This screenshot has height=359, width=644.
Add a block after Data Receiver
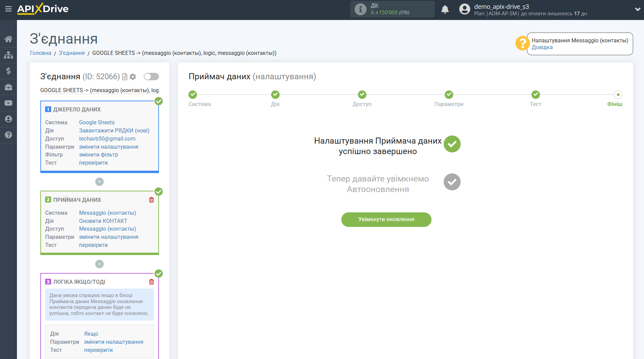click(99, 264)
